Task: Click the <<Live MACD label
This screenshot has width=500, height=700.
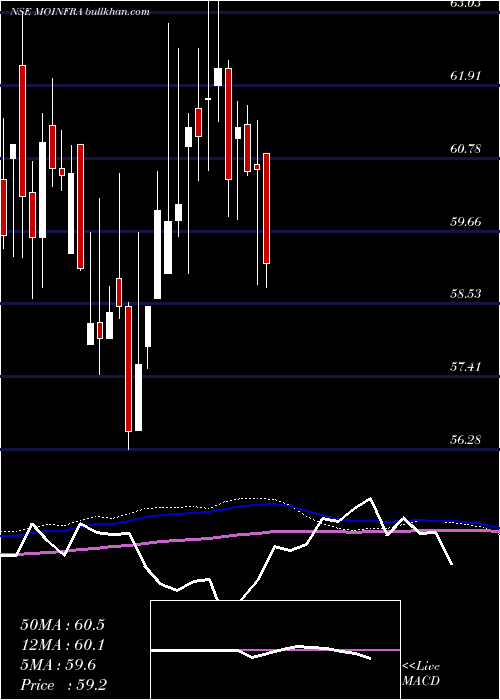Action: click(x=421, y=674)
